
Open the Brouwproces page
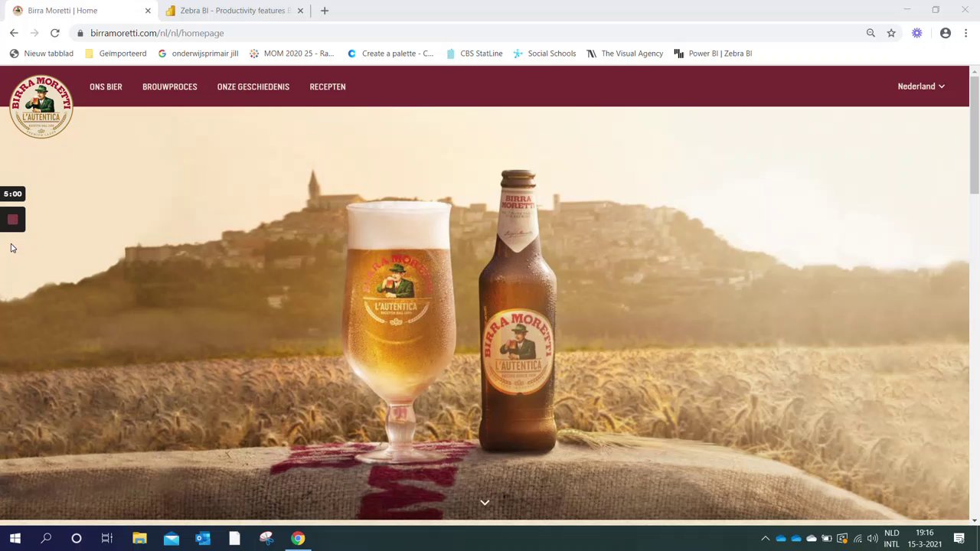(169, 86)
